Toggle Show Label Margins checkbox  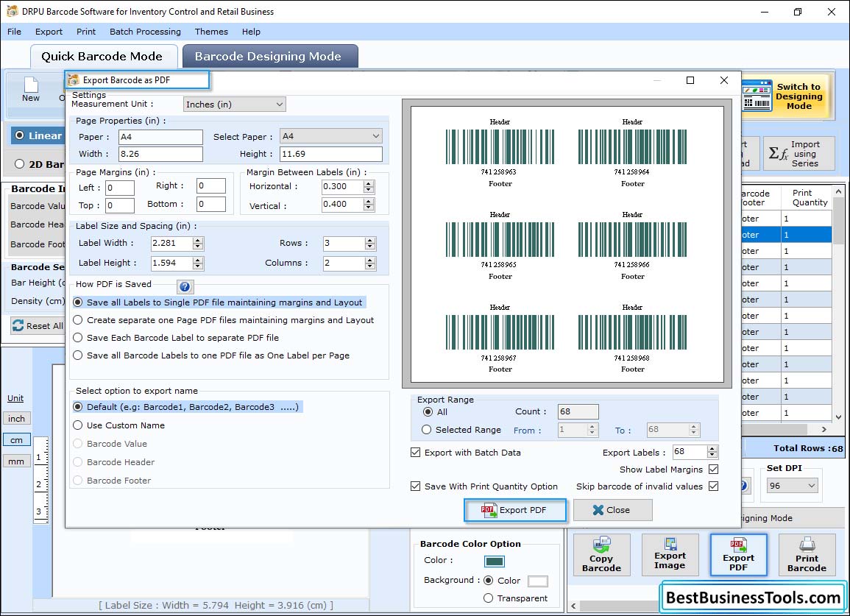[x=713, y=469]
